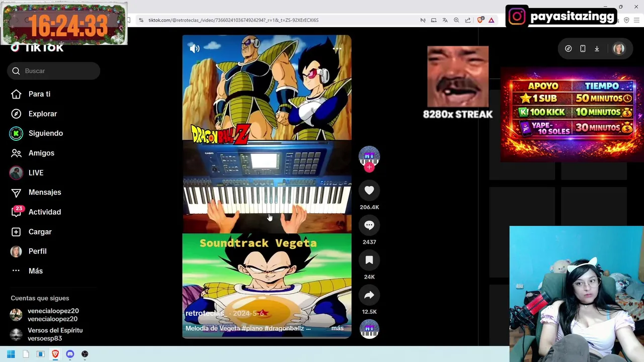Open the Task View taskbar icon
The width and height of the screenshot is (644, 362).
pyautogui.click(x=40, y=354)
